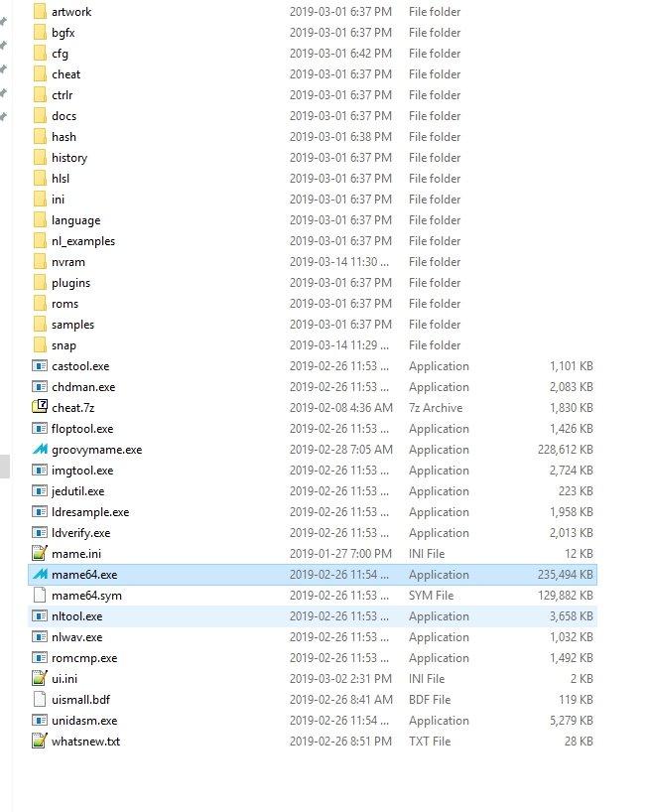646x812 pixels.
Task: Click the 228,612 KB size value
Action: 566,450
